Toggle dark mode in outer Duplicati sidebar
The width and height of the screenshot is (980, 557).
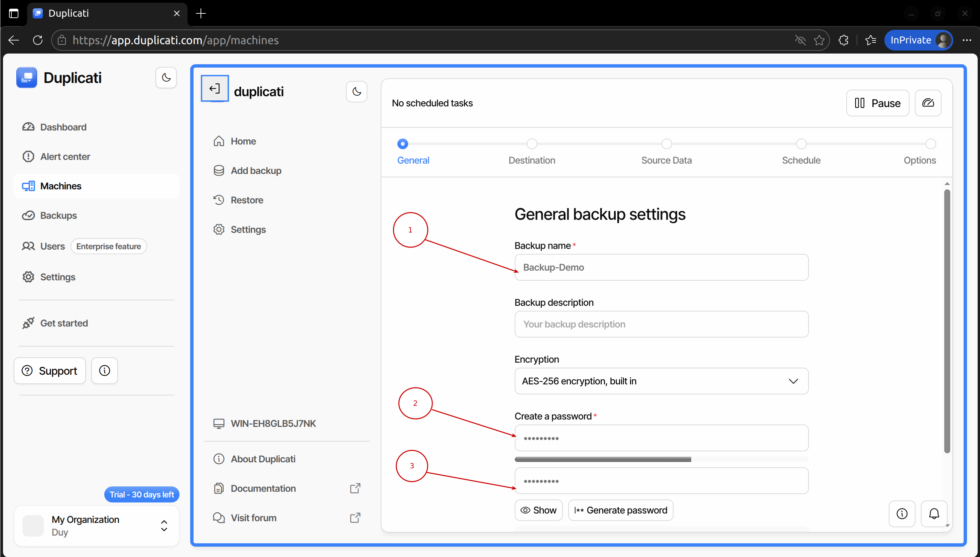coord(166,78)
